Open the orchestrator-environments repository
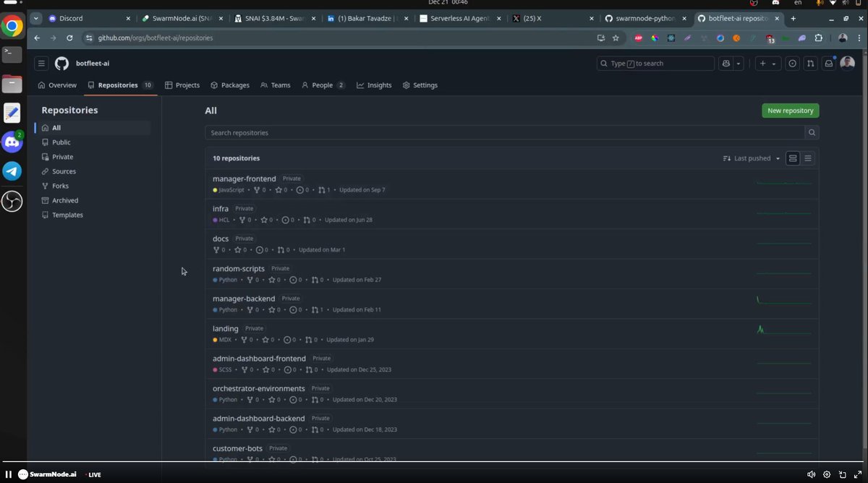Image resolution: width=868 pixels, height=483 pixels. (x=259, y=388)
